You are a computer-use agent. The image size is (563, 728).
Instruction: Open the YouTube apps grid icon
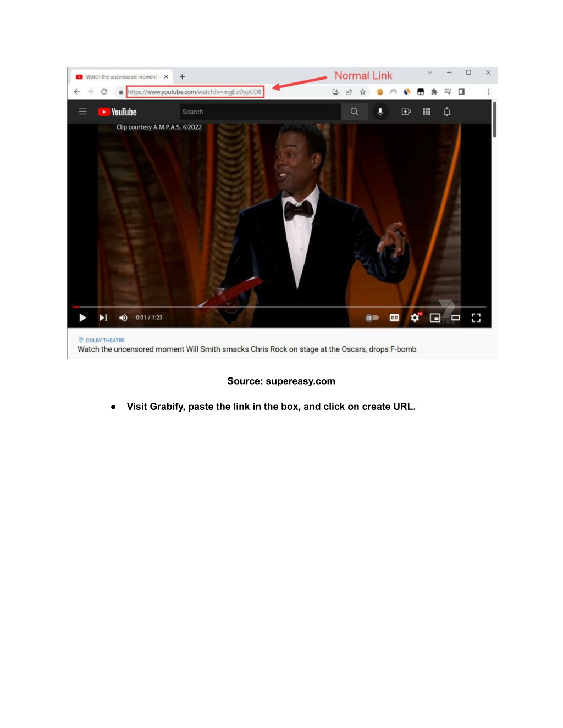coord(427,112)
